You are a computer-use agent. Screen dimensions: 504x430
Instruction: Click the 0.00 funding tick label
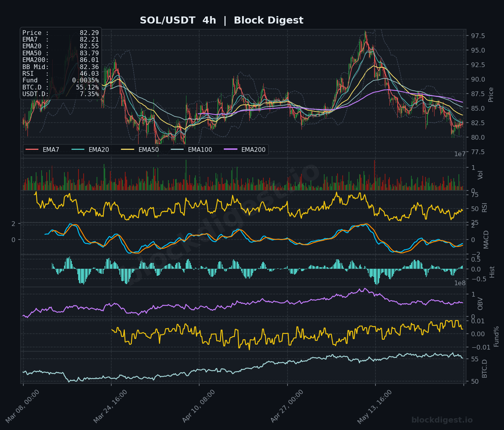(x=478, y=334)
